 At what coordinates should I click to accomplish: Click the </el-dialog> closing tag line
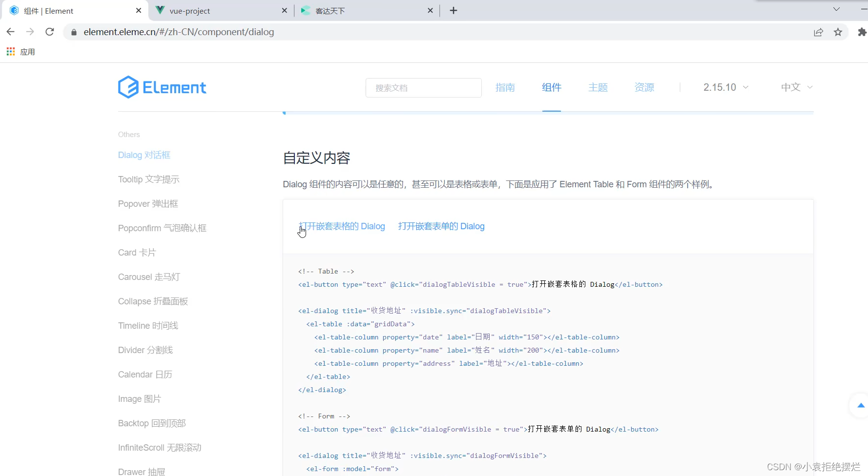point(322,390)
